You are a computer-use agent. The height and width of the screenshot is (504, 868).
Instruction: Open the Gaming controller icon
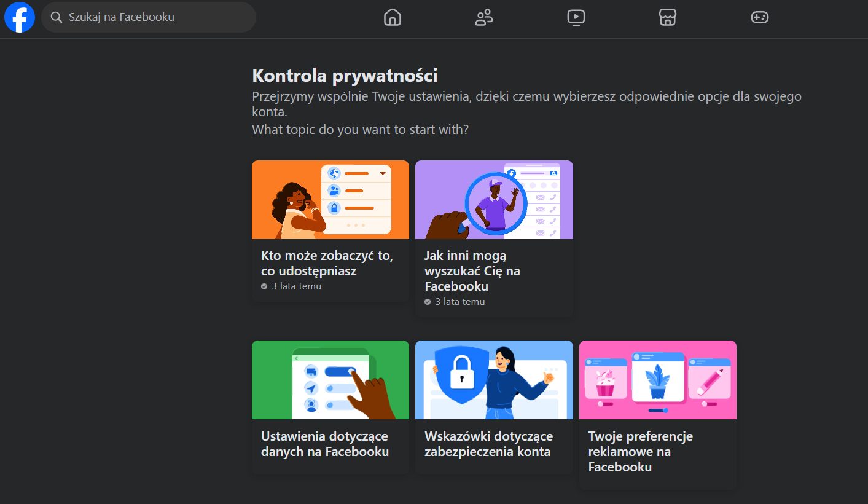760,17
